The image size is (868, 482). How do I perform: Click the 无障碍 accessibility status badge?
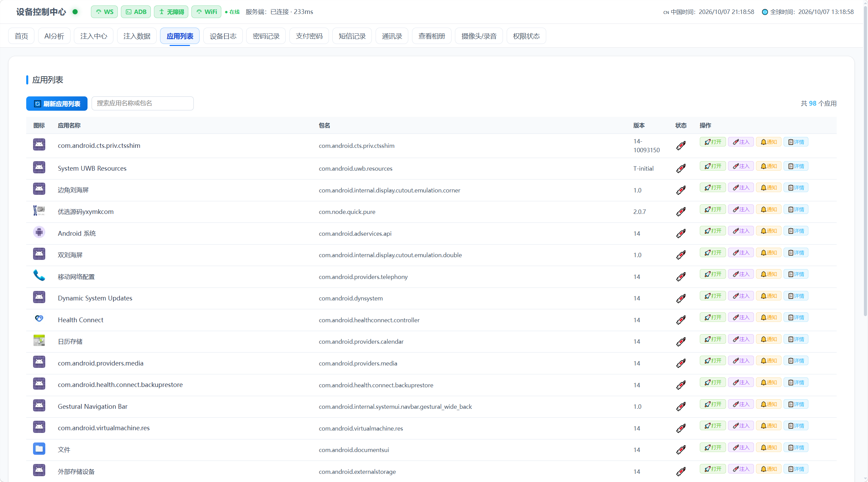171,12
